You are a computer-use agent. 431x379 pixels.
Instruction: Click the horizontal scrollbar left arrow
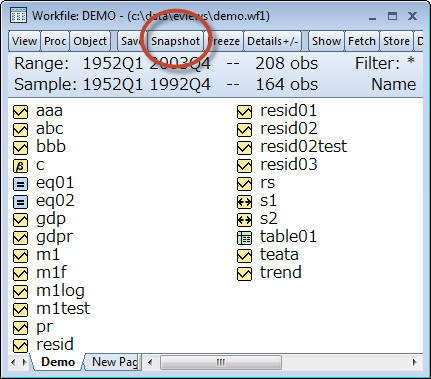tap(150, 362)
